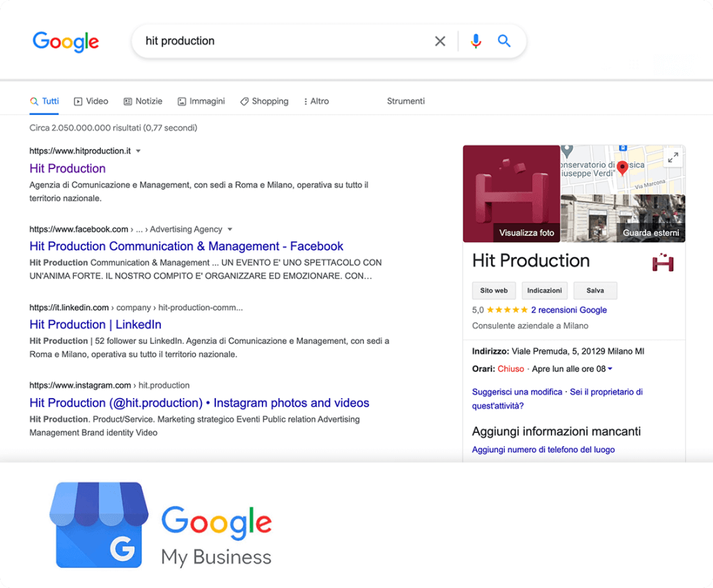Open Hit Production Communication & Management Facebook link
Viewport: 713px width, 588px height.
187,246
